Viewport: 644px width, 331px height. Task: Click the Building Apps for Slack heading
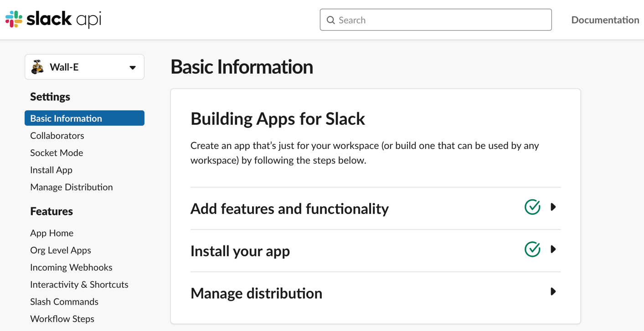point(278,119)
